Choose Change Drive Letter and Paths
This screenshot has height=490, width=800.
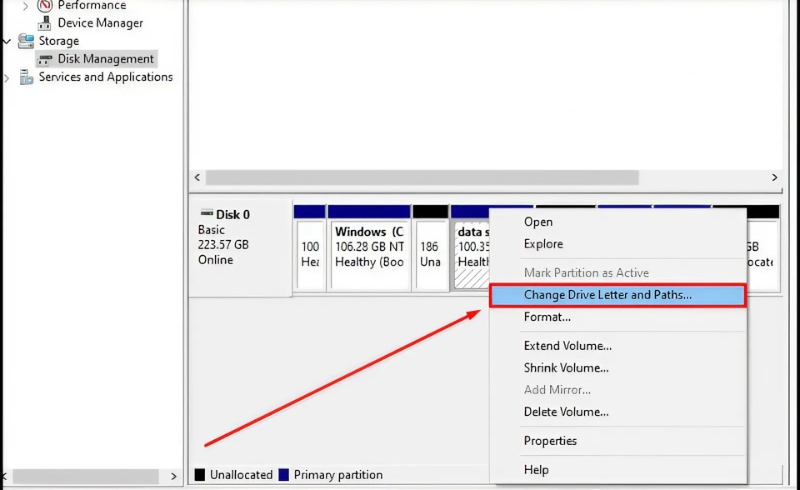pyautogui.click(x=618, y=295)
